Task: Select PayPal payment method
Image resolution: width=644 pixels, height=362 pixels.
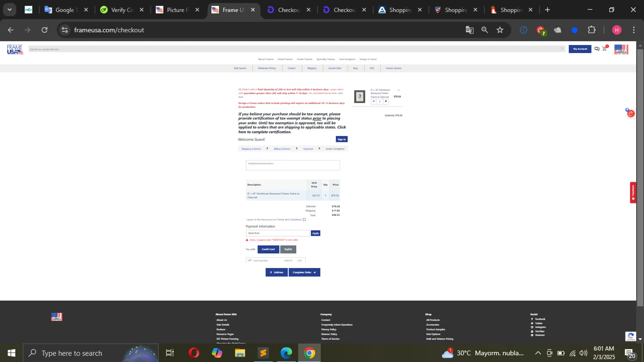Action: click(288, 249)
